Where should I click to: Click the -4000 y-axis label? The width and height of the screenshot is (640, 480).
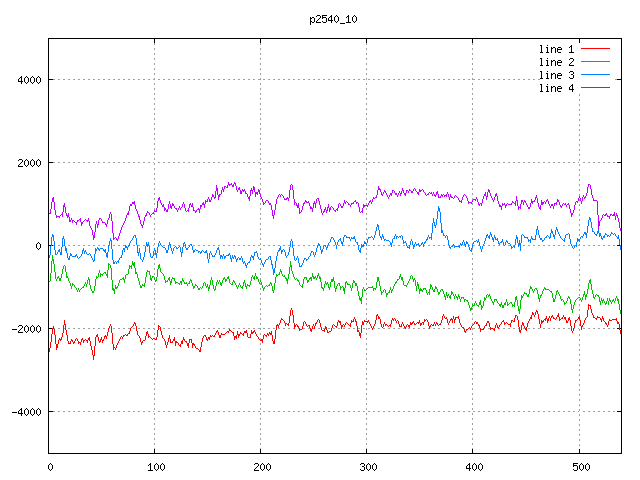coord(24,412)
